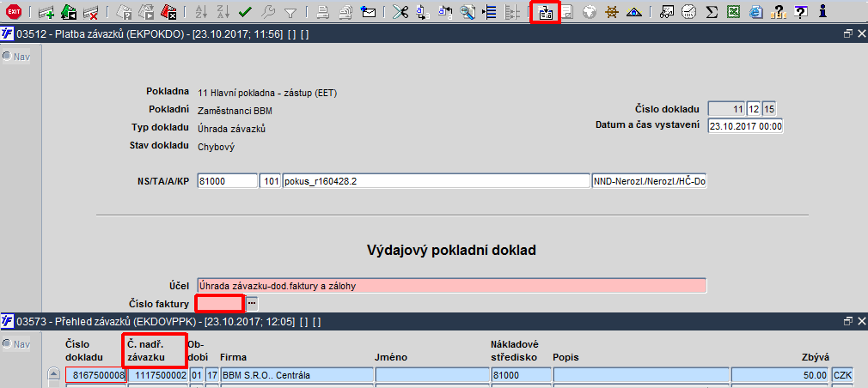868x388 pixels.
Task: Open lookup button next to Číslo faktury
Action: tap(252, 302)
